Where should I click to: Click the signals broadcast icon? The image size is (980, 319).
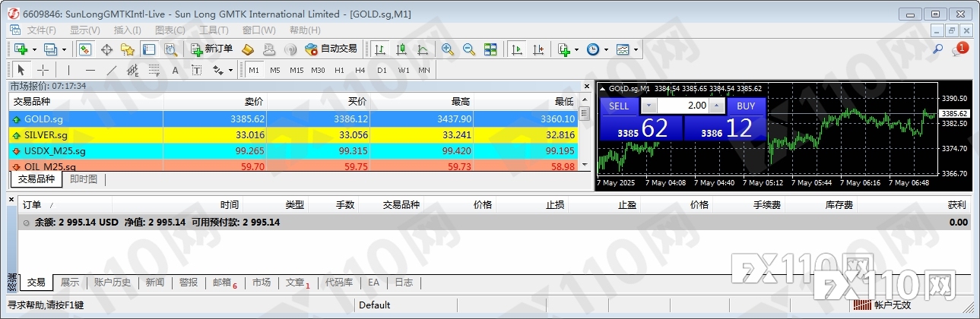(290, 49)
